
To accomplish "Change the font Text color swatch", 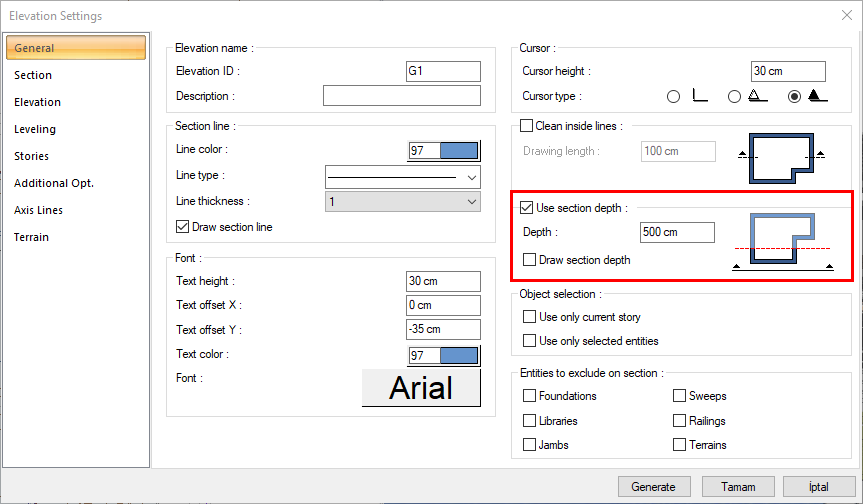I will click(x=444, y=355).
